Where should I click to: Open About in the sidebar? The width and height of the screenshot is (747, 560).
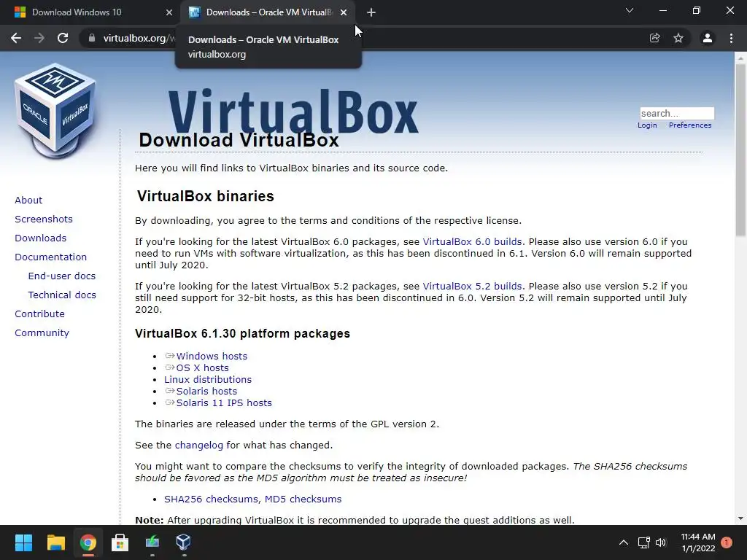tap(28, 200)
